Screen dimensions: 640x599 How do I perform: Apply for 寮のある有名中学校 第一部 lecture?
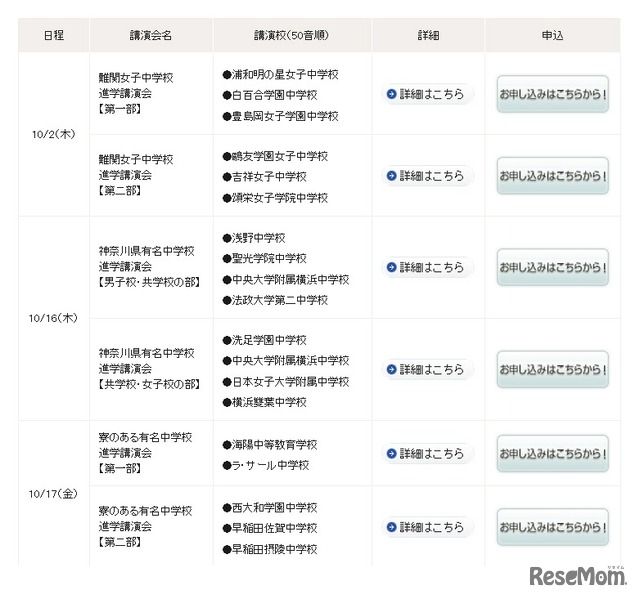[553, 453]
